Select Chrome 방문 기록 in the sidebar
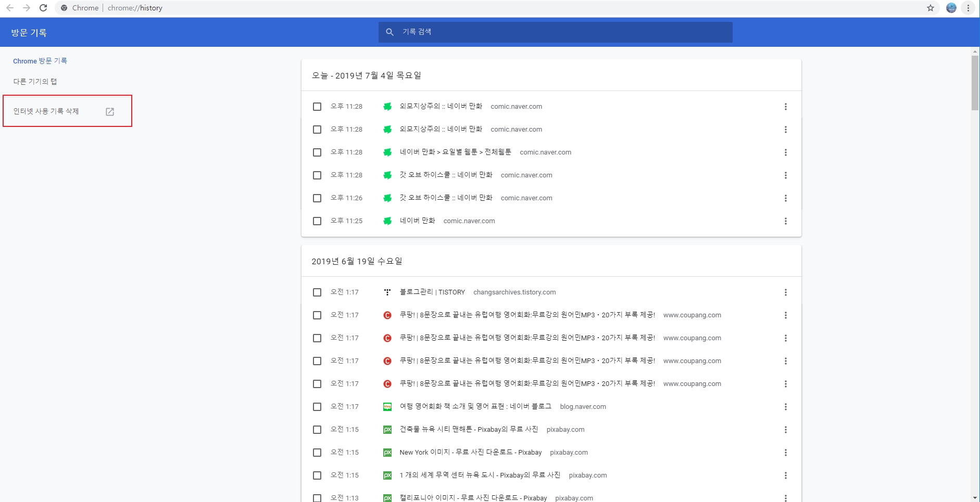Image resolution: width=980 pixels, height=502 pixels. click(x=40, y=61)
